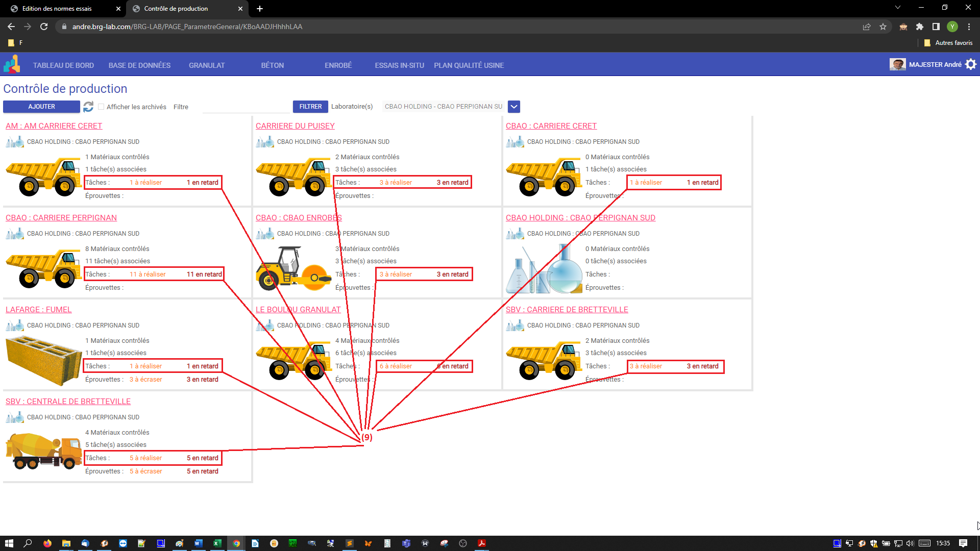
Task: Open the notification center icon in taskbar
Action: pyautogui.click(x=963, y=543)
